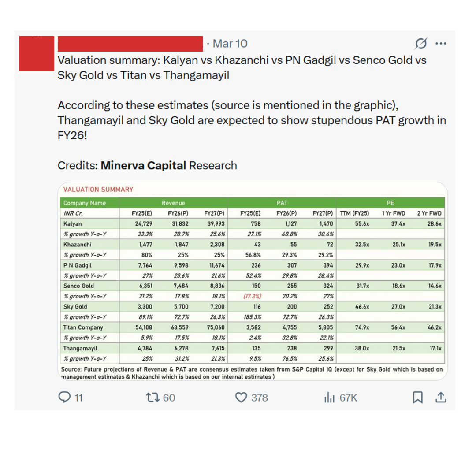Click the Grok explain icon on the post
The width and height of the screenshot is (476, 476).
(x=421, y=44)
